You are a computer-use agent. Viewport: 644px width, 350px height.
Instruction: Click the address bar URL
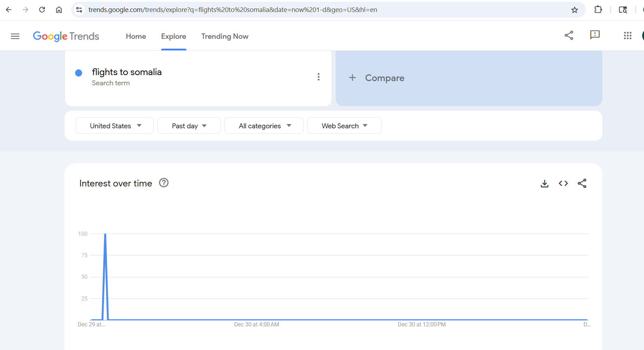(233, 10)
